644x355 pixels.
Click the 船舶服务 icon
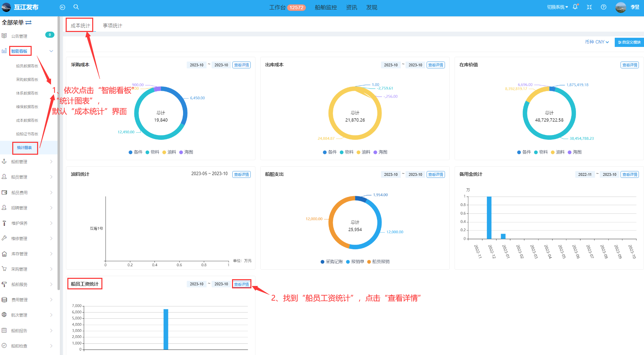click(4, 284)
